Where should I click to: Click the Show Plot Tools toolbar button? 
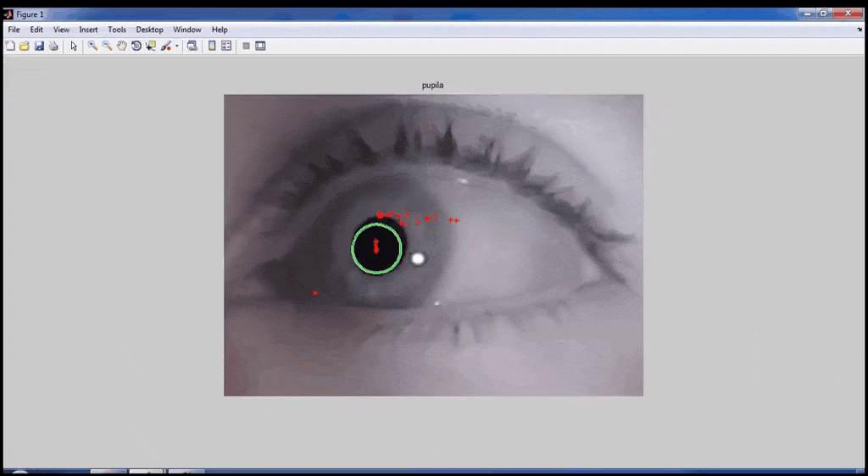click(x=260, y=46)
